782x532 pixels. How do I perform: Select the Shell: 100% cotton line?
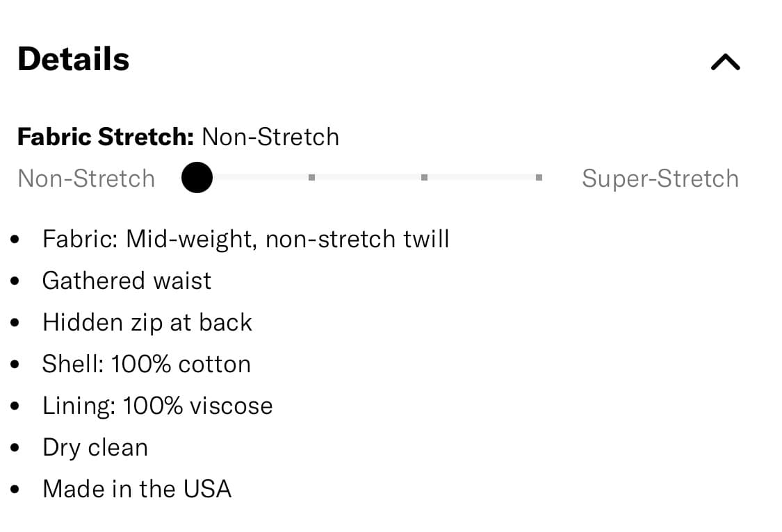click(x=146, y=364)
